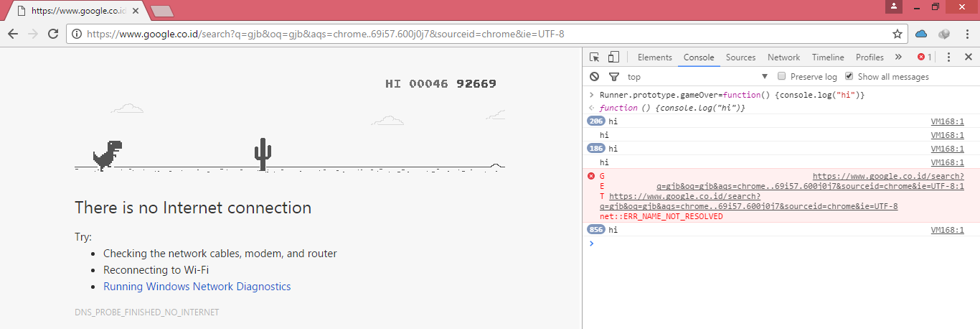Click the red error count badge in DevTools
The height and width of the screenshot is (329, 980).
pyautogui.click(x=924, y=57)
